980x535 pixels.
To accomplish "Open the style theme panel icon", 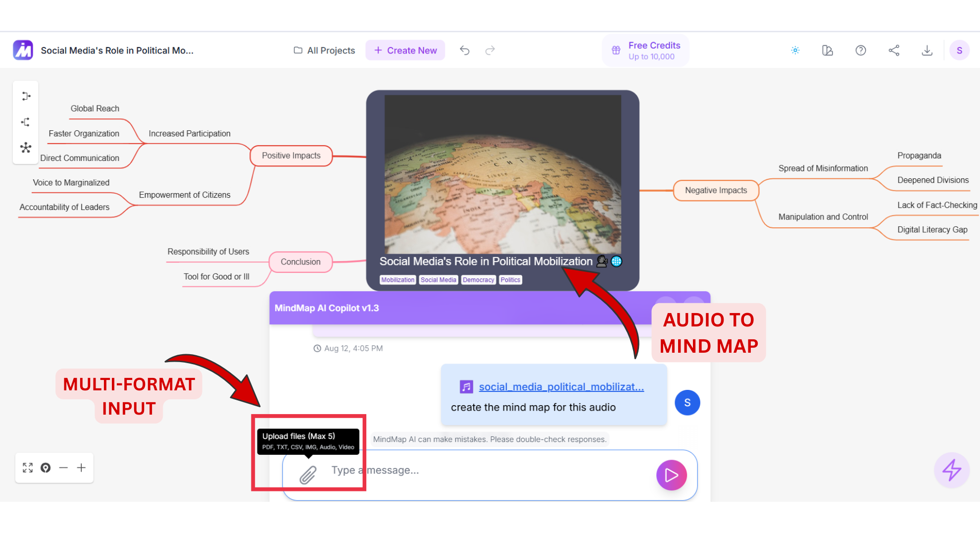I will (x=828, y=51).
